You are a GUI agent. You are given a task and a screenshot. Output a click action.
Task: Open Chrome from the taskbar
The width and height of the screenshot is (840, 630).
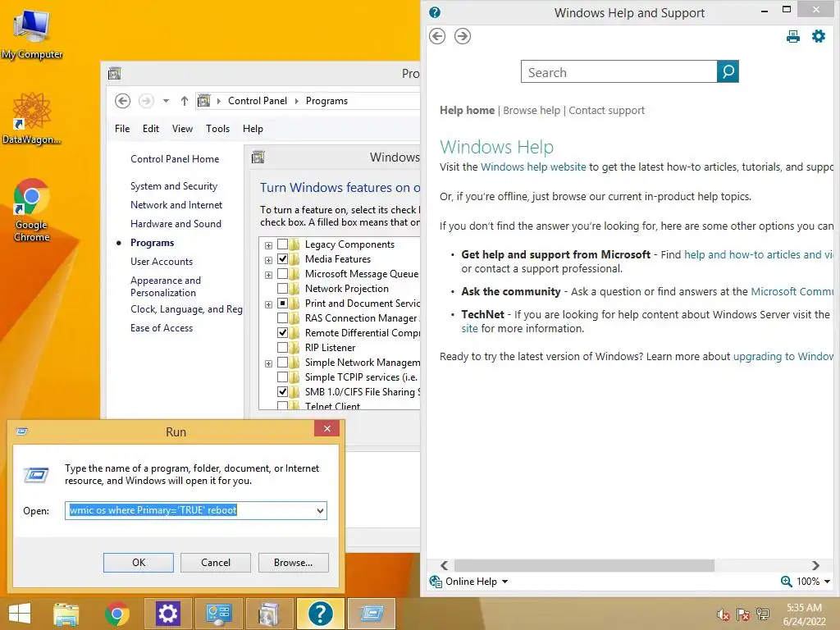click(116, 614)
